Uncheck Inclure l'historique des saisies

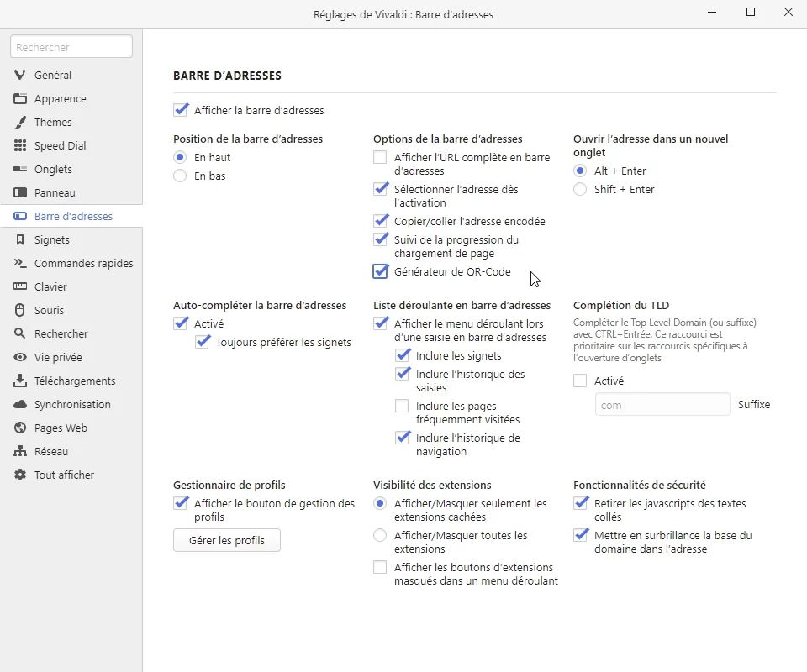click(x=403, y=374)
